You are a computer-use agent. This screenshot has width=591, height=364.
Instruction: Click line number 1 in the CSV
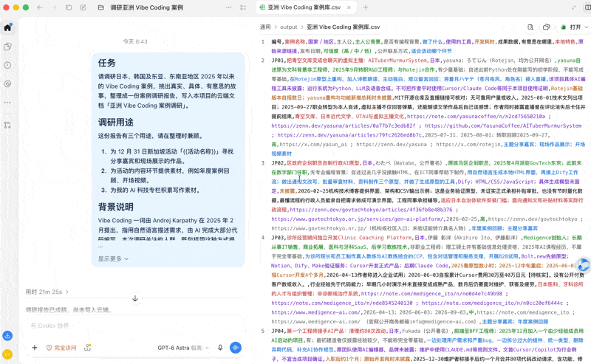pos(263,42)
